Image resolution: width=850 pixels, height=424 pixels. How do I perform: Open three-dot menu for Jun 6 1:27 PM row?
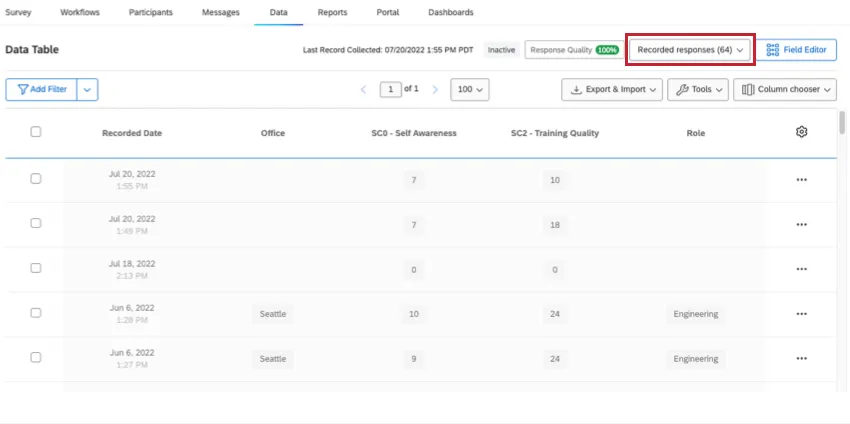point(801,358)
